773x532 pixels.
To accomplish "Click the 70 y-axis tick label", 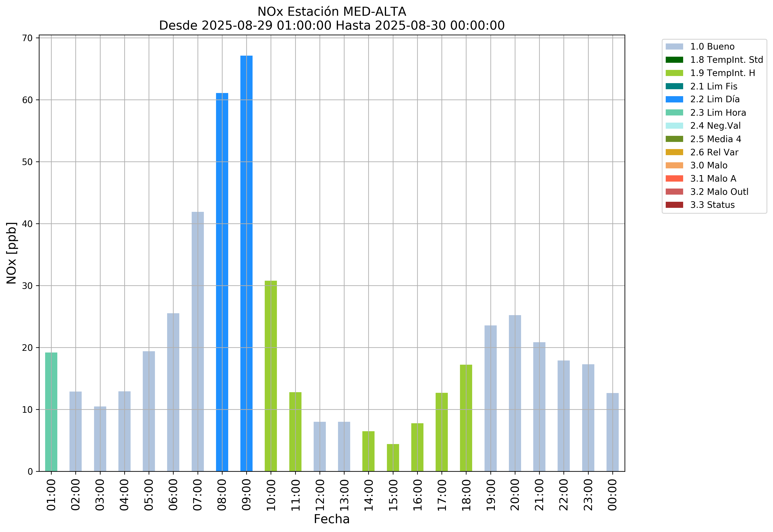I will (28, 38).
